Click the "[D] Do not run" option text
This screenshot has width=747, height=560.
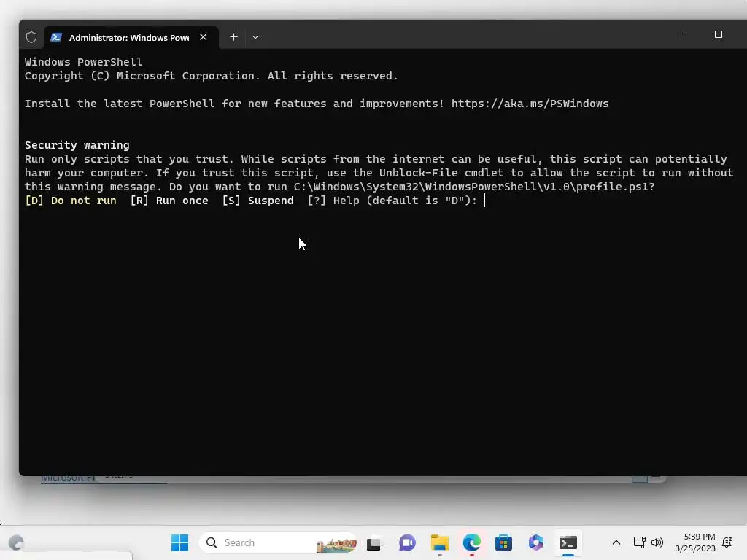click(x=71, y=201)
